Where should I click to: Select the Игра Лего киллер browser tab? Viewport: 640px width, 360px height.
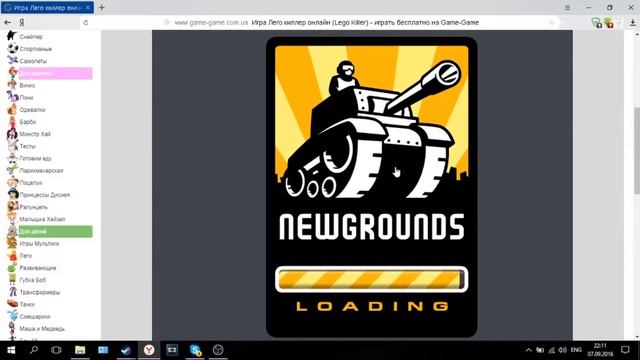pyautogui.click(x=47, y=7)
